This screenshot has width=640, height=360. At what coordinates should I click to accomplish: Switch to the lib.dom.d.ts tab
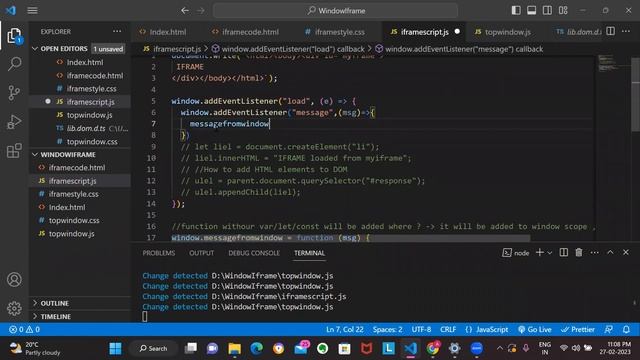coord(579,32)
